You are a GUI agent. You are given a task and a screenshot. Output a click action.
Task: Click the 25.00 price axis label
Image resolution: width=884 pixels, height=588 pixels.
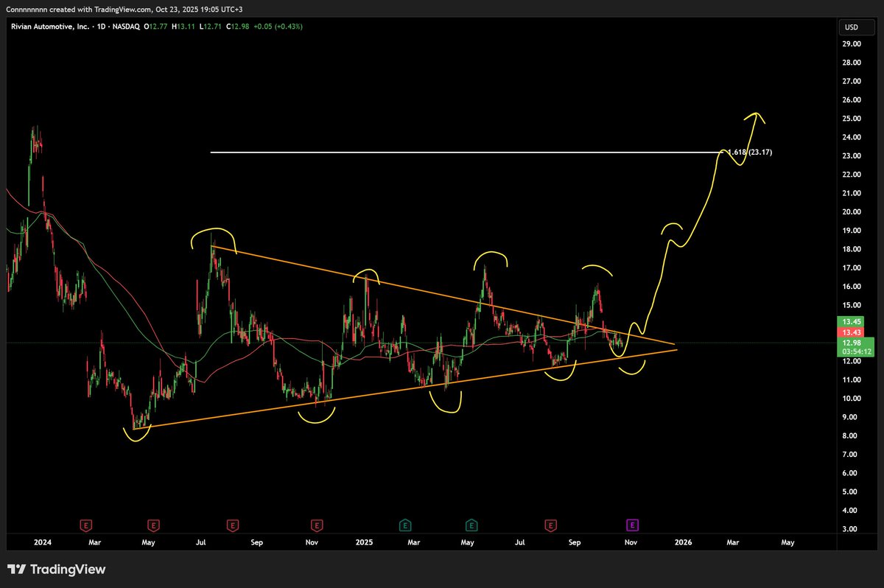[852, 119]
